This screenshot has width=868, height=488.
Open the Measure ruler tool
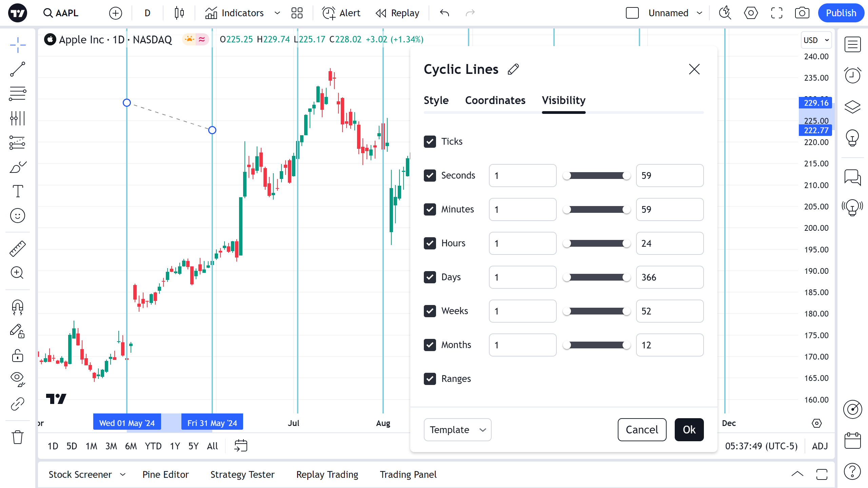pyautogui.click(x=18, y=248)
